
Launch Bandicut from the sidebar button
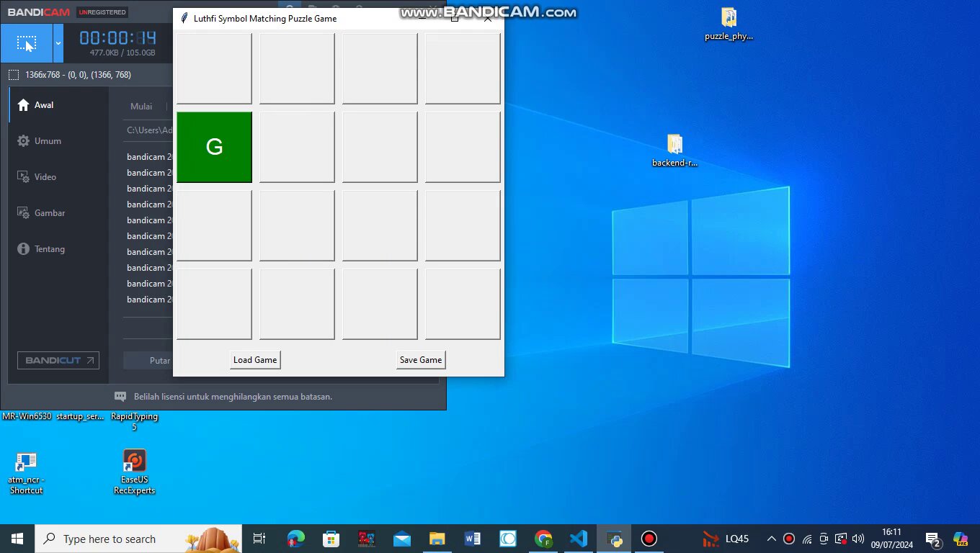pyautogui.click(x=58, y=361)
